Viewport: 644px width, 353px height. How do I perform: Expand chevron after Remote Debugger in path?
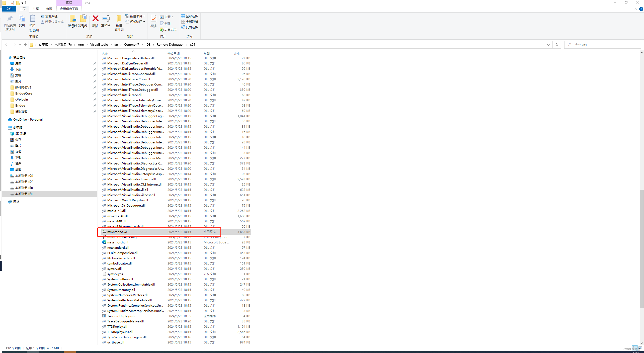[x=187, y=45]
